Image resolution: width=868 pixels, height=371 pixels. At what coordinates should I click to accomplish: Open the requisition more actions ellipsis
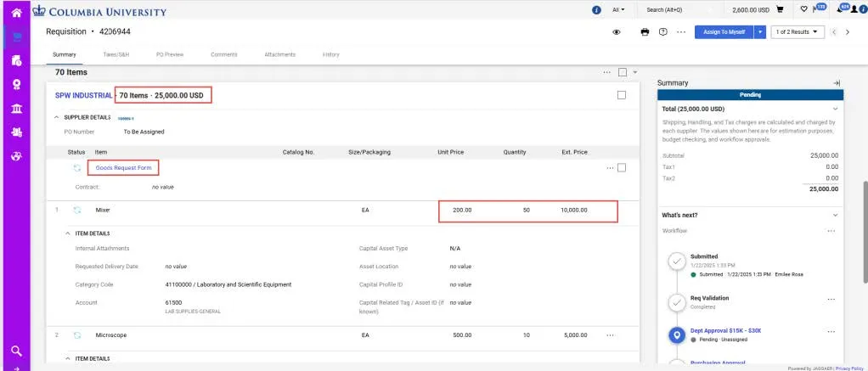(x=681, y=32)
